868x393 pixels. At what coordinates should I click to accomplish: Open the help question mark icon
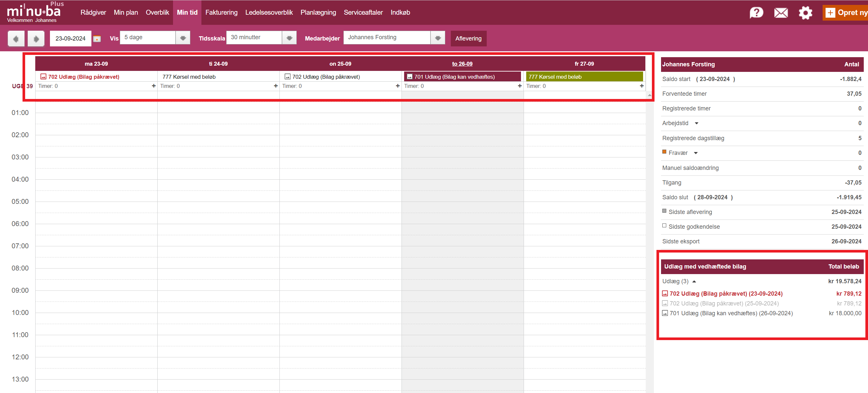(x=756, y=13)
